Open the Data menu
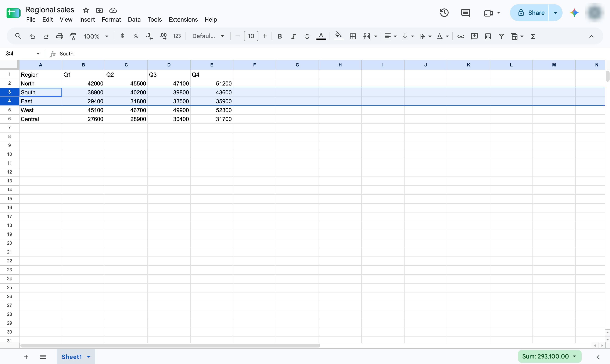610x364 pixels. pos(134,19)
